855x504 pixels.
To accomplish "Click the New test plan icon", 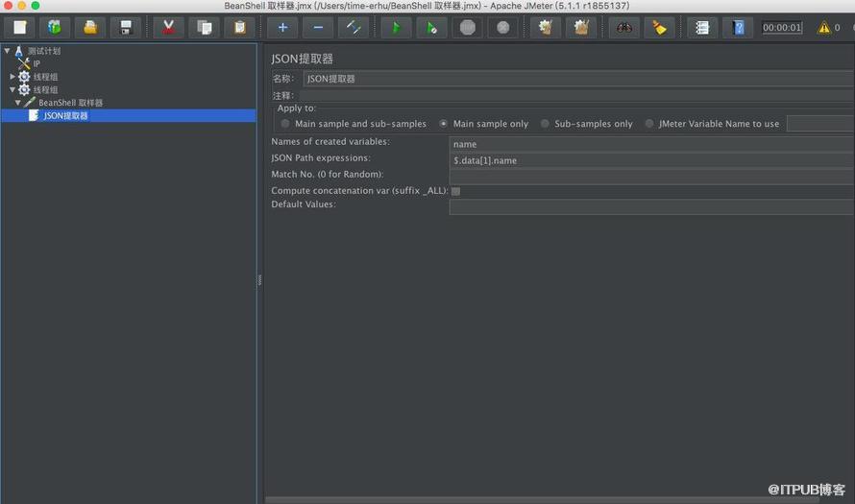I will (20, 27).
